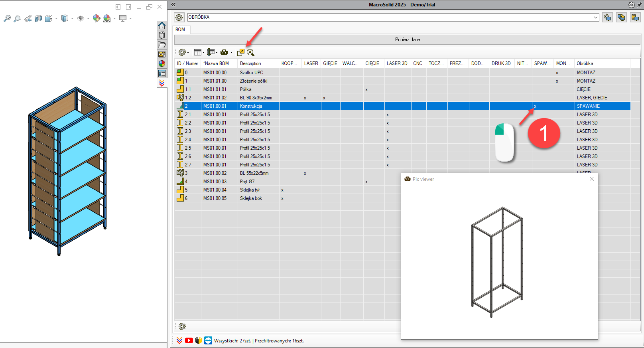This screenshot has width=644, height=348.
Task: Select the Złożenie półki row
Action: 402,81
